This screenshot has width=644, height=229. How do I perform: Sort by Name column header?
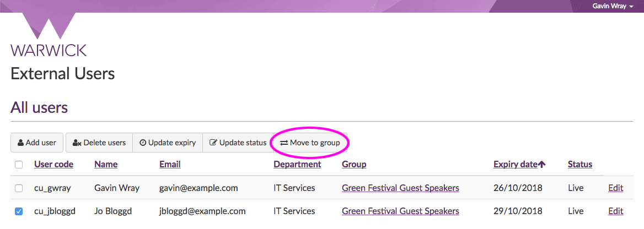pos(106,164)
